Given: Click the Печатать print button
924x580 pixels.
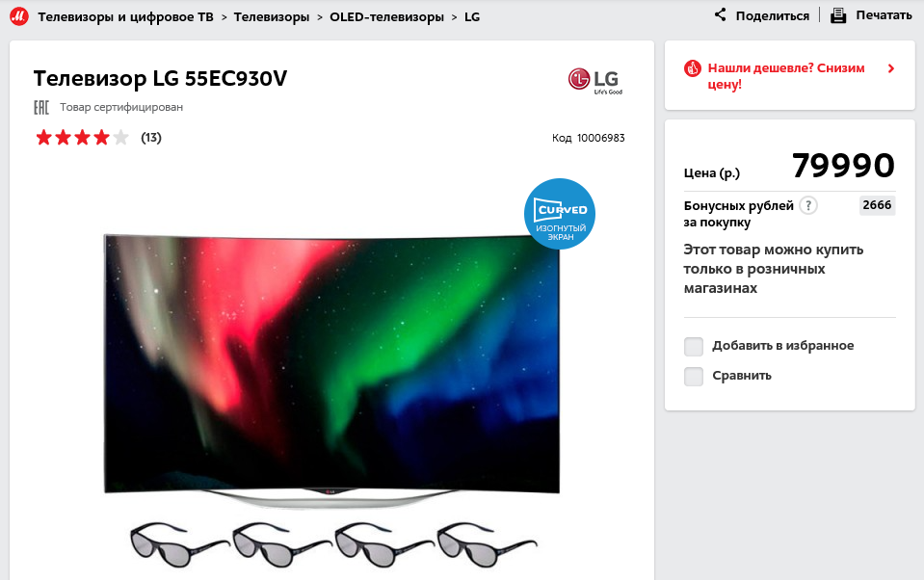Looking at the screenshot, I should click(871, 15).
